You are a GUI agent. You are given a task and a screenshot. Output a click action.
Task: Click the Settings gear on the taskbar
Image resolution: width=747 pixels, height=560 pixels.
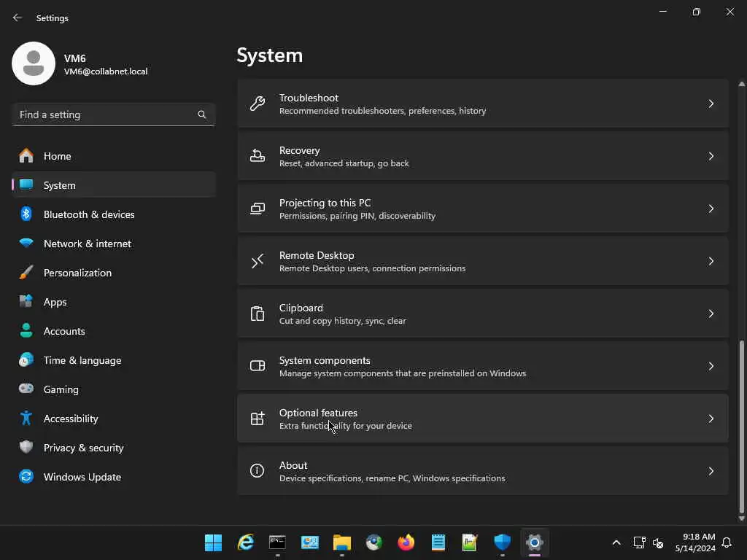(x=535, y=542)
